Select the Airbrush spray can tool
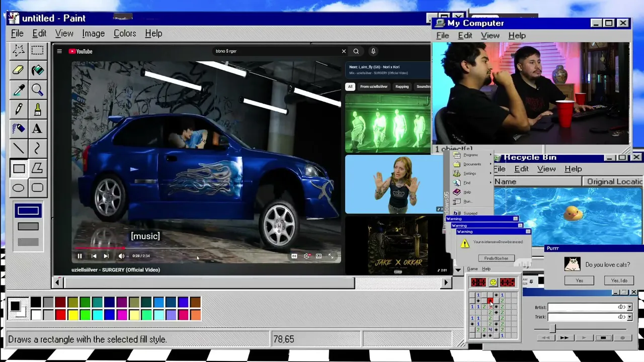 [19, 129]
